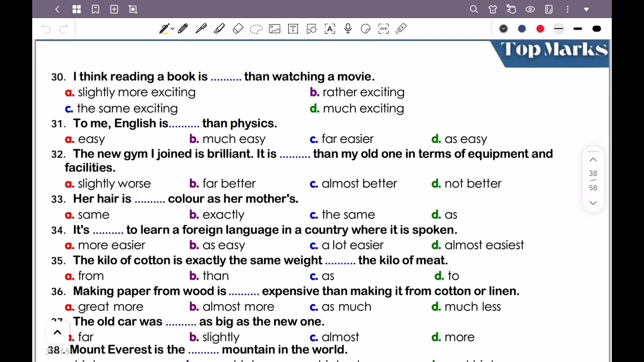Screen dimensions: 644x362
Task: Start voice recording with the microphone
Action: point(348,29)
